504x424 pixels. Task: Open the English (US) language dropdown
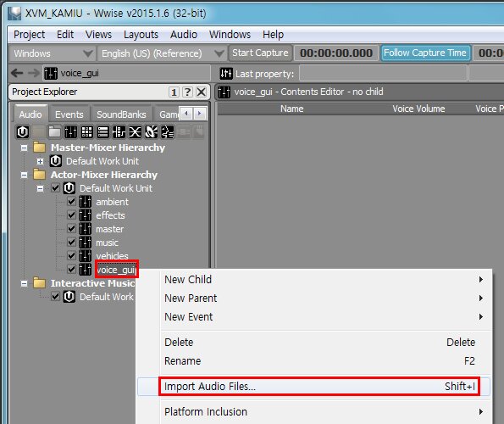tap(163, 53)
